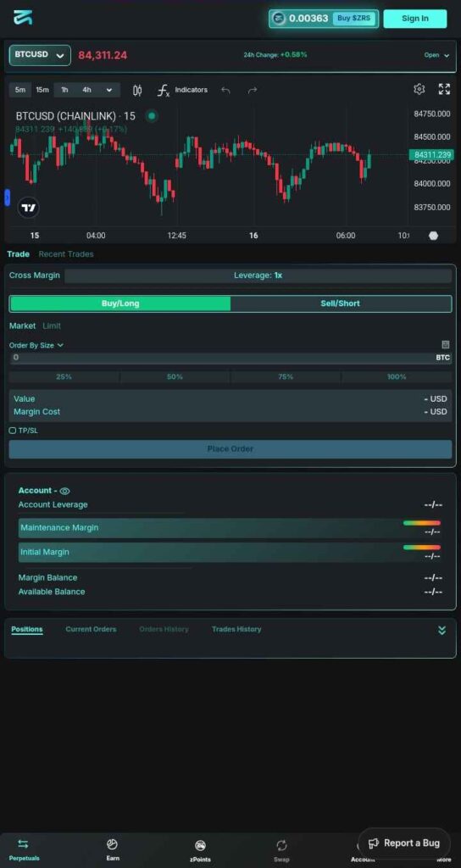The height and width of the screenshot is (868, 461).
Task: Select the Current Orders tab
Action: coord(91,630)
